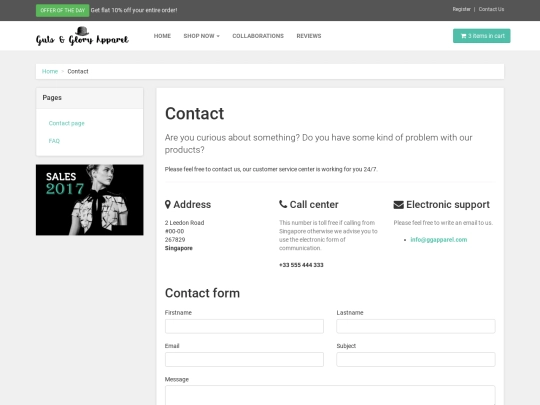Open Contact page link in Pages sidebar
This screenshot has height=405, width=540.
pyautogui.click(x=66, y=123)
